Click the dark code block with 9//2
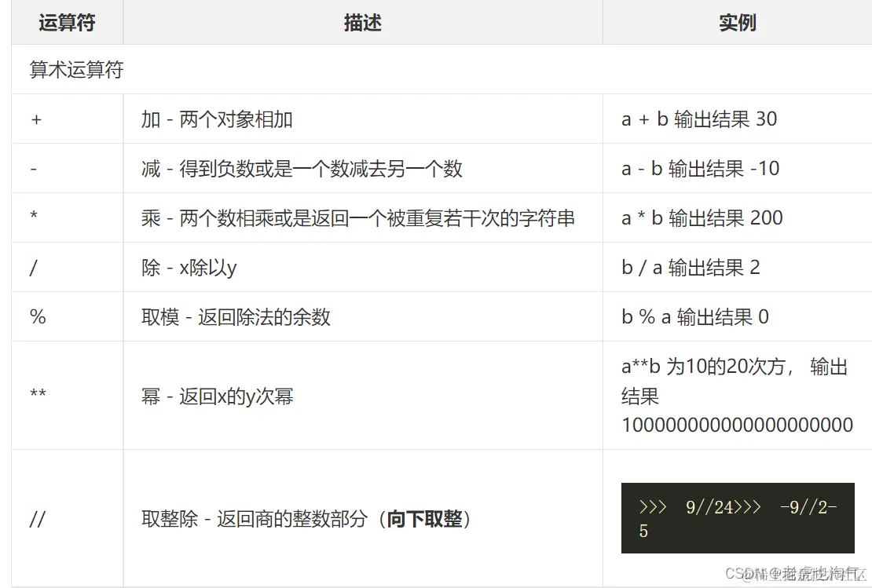 pyautogui.click(x=738, y=518)
